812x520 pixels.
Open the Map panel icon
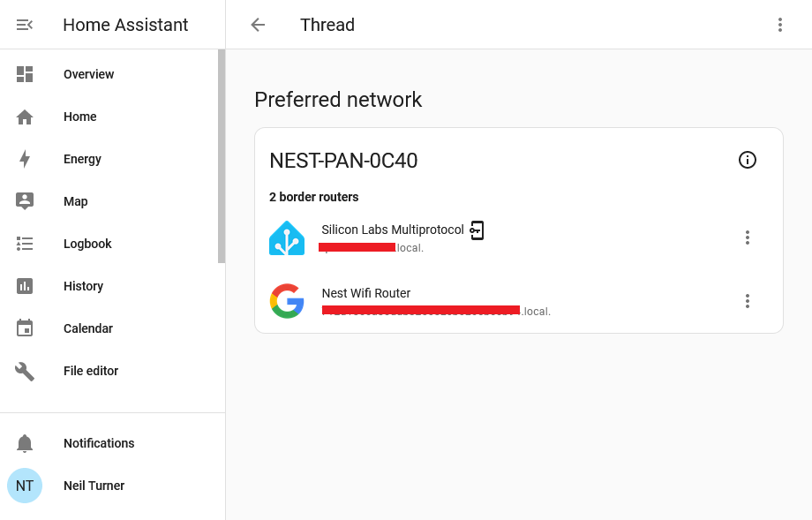point(25,201)
